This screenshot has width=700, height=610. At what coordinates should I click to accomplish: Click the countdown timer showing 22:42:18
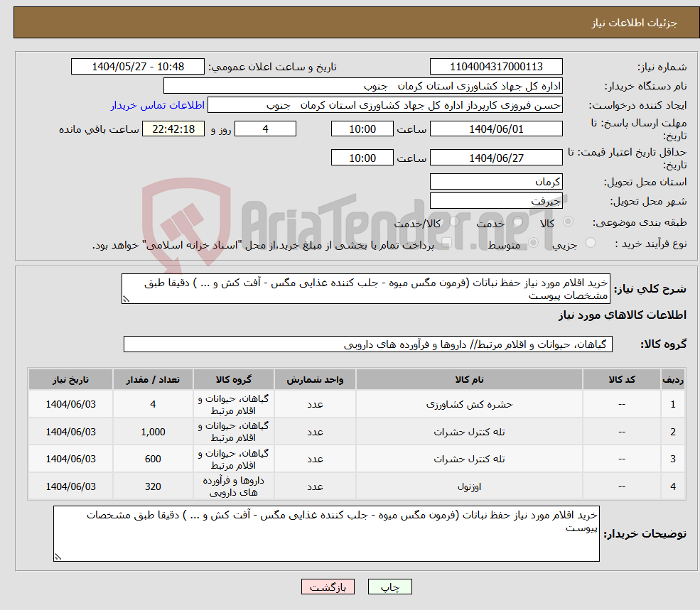(x=173, y=129)
